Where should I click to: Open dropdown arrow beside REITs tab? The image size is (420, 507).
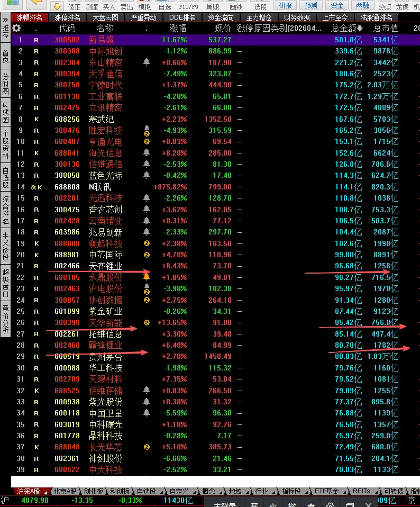[376, 492]
